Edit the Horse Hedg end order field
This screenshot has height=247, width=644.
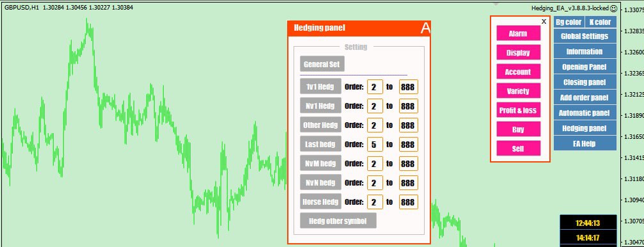(x=408, y=202)
